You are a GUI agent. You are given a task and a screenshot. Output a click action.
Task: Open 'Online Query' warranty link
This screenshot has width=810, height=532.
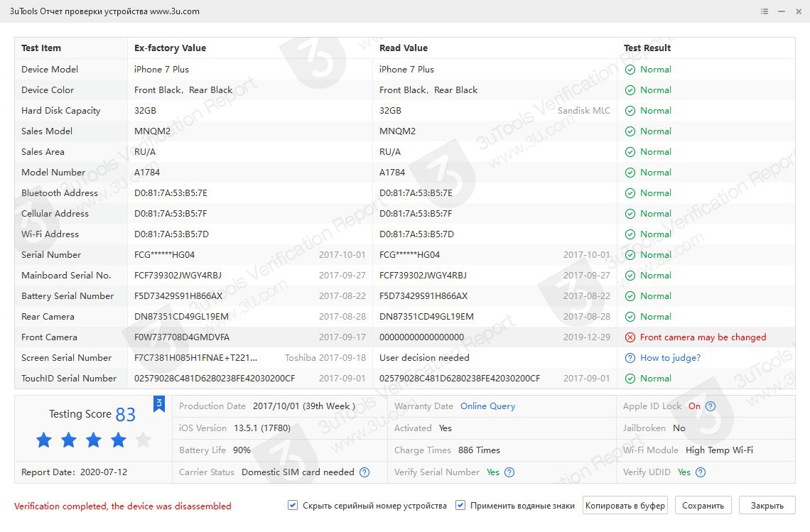[487, 406]
